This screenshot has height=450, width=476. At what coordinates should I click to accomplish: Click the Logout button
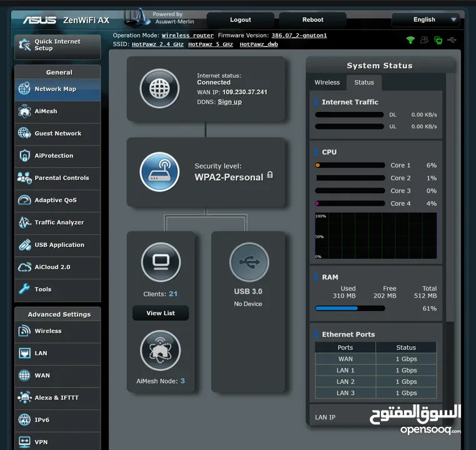click(x=240, y=20)
